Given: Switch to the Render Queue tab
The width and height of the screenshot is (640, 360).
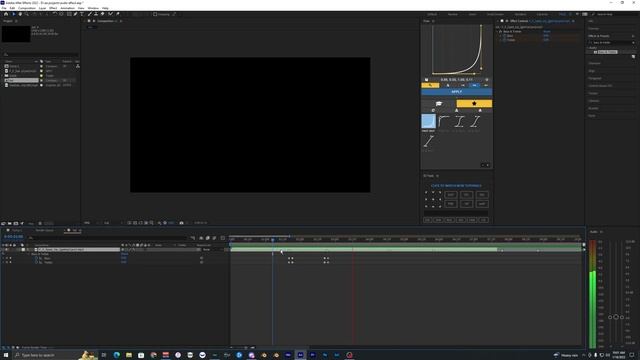Looking at the screenshot, I should pos(44,231).
